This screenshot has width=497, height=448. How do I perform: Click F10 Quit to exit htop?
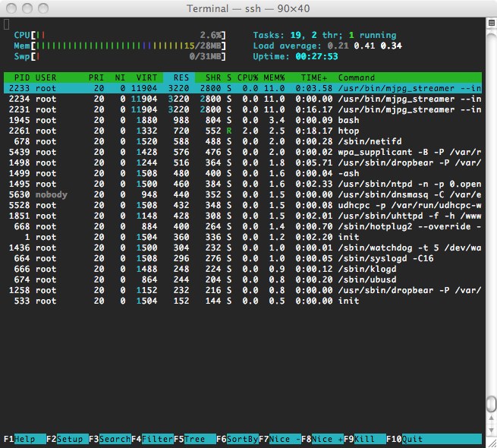[434, 439]
